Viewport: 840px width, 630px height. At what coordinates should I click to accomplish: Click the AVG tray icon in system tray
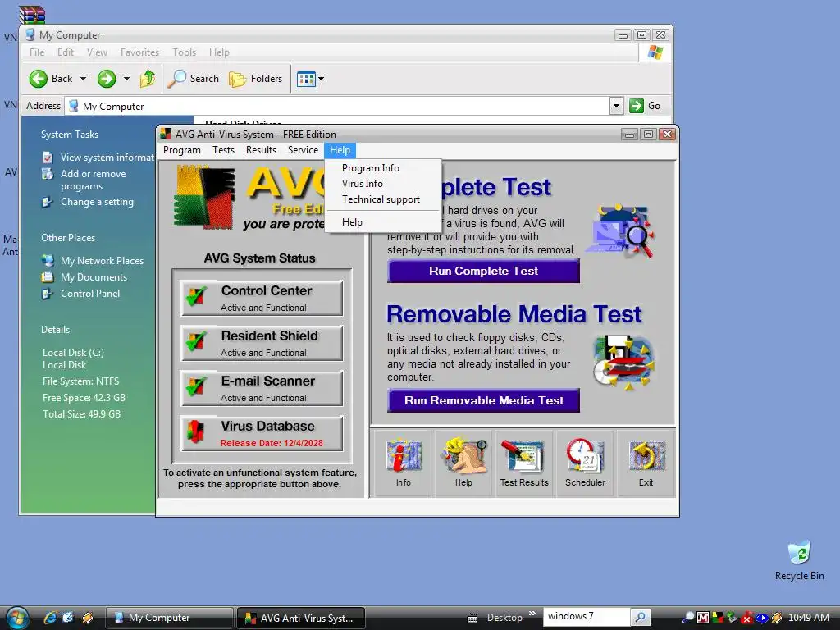point(717,618)
